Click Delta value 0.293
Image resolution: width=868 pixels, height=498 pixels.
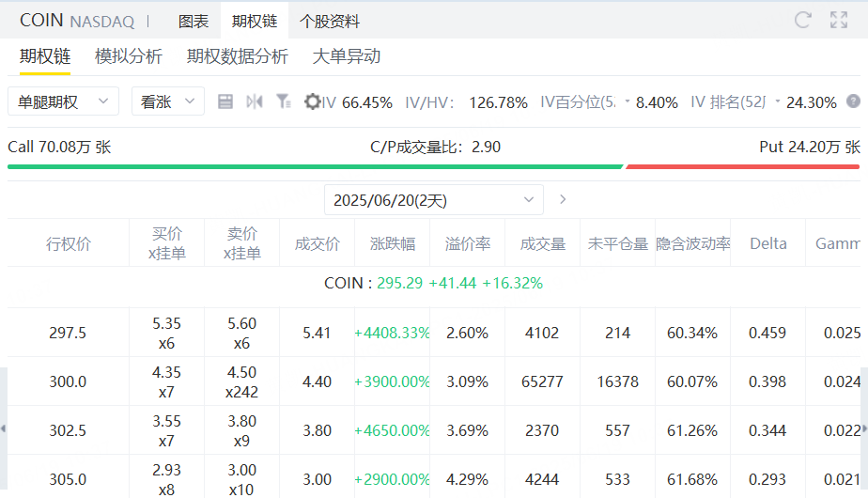(x=767, y=479)
